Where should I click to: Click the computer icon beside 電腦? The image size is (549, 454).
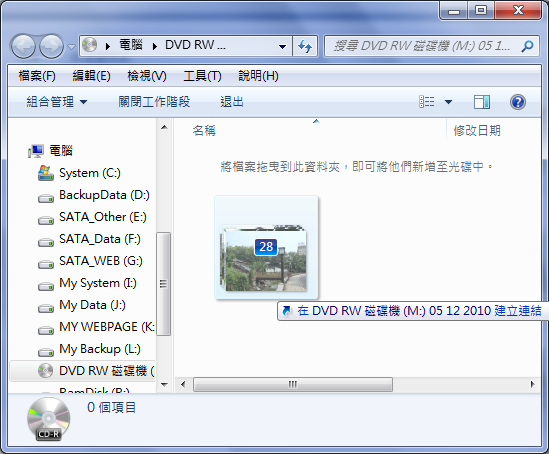pyautogui.click(x=36, y=151)
